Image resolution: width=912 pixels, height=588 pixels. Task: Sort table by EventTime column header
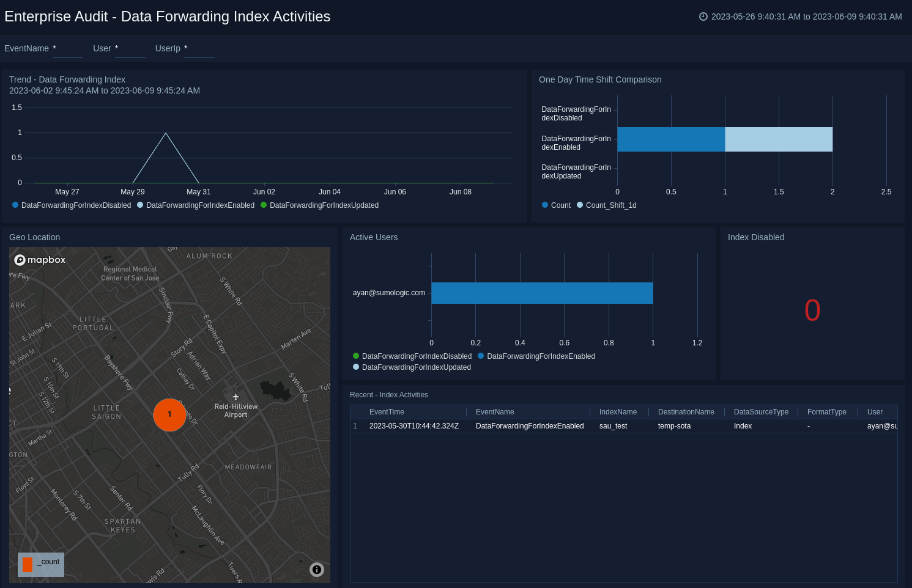[x=387, y=412]
